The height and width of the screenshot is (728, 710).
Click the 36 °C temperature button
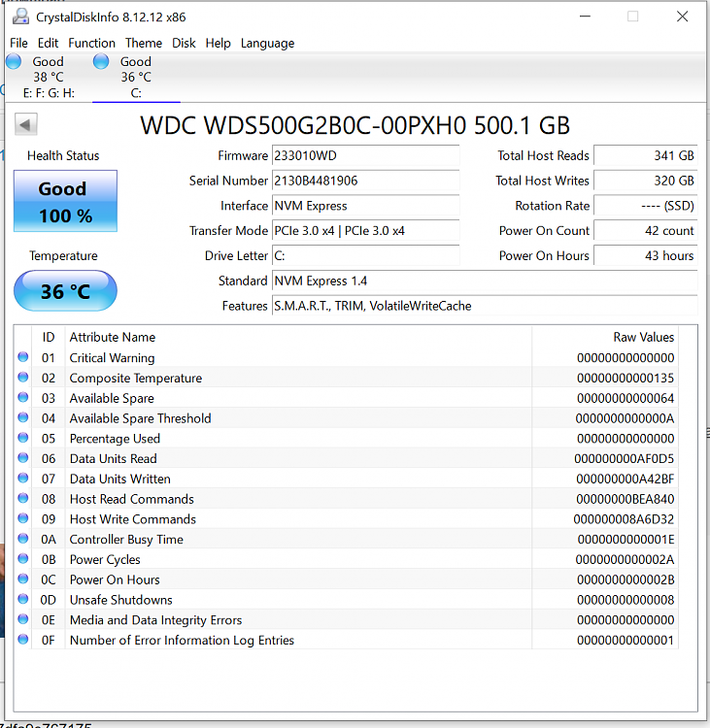[x=64, y=291]
